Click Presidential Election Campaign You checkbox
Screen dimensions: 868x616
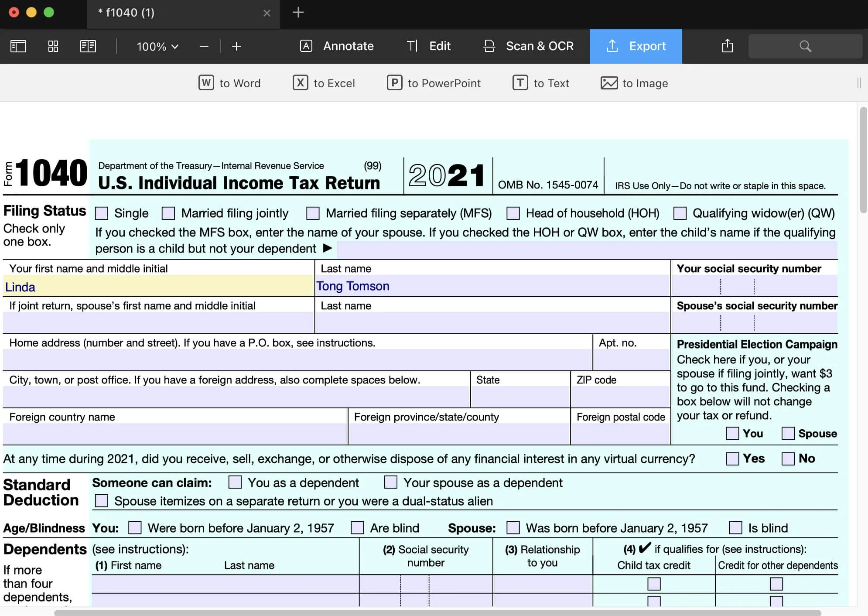tap(732, 433)
